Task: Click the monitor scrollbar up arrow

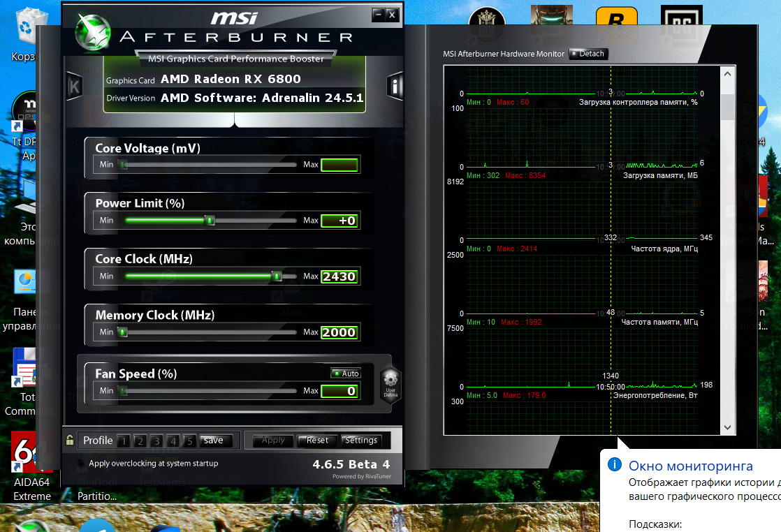Action: pyautogui.click(x=728, y=74)
